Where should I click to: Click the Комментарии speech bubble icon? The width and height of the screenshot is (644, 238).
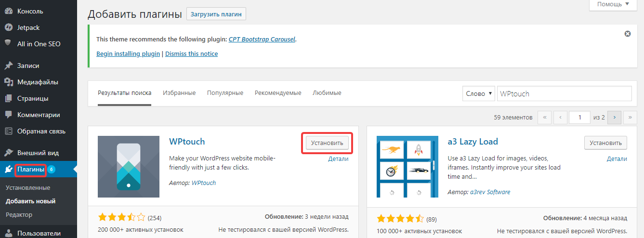point(8,115)
